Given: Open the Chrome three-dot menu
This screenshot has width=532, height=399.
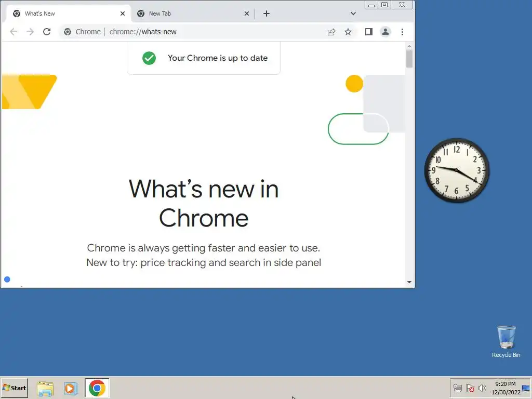Looking at the screenshot, I should coord(403,32).
